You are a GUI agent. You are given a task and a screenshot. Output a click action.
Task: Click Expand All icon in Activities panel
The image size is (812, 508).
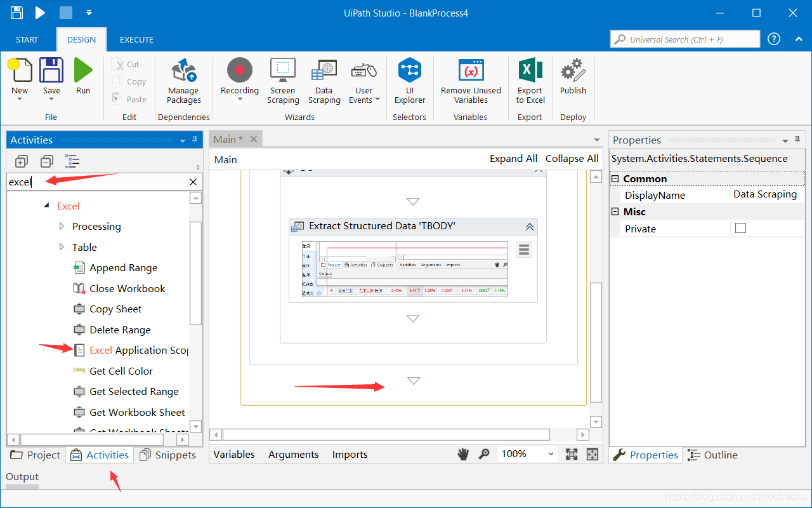pos(21,161)
